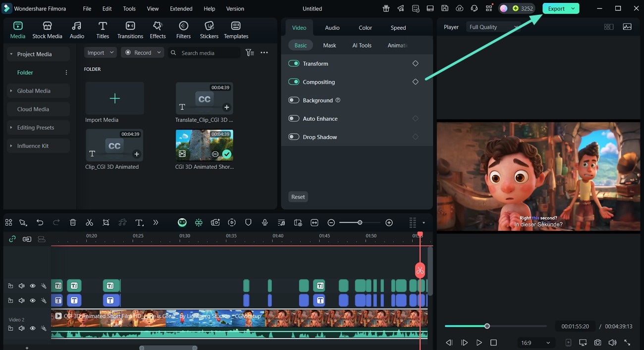This screenshot has width=644, height=350.
Task: Toggle the Compositing switch
Action: [294, 82]
